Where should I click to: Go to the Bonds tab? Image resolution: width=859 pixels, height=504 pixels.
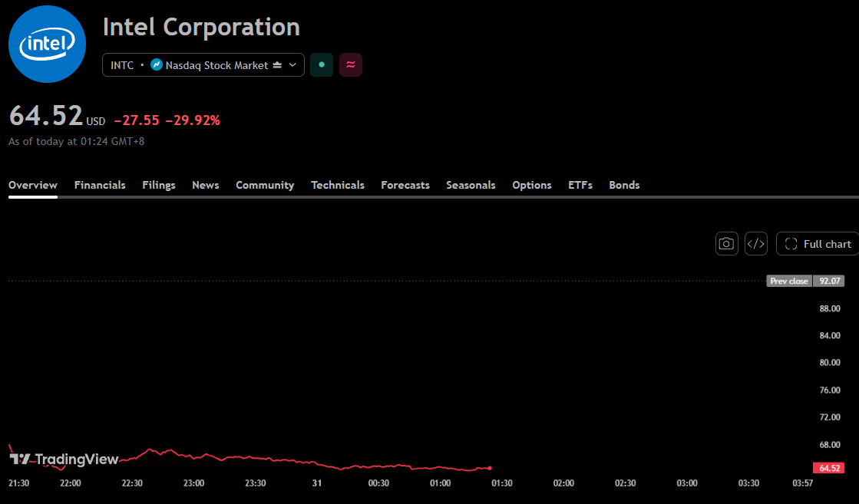[624, 185]
